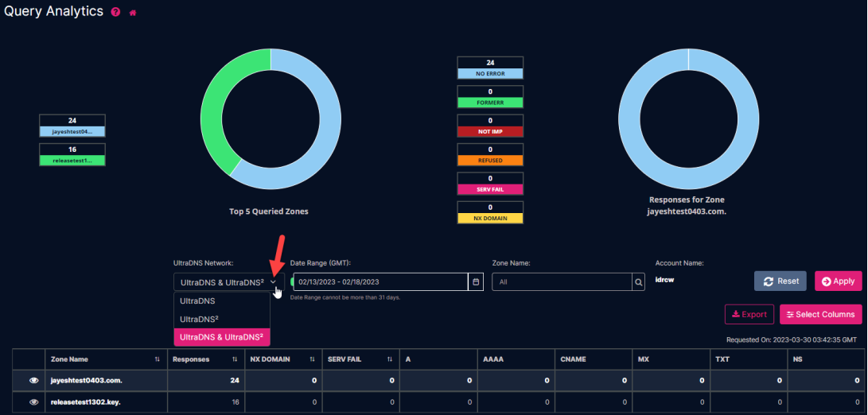Click the Requested On timestamp text
Screen dimensions: 868x415
792,340
